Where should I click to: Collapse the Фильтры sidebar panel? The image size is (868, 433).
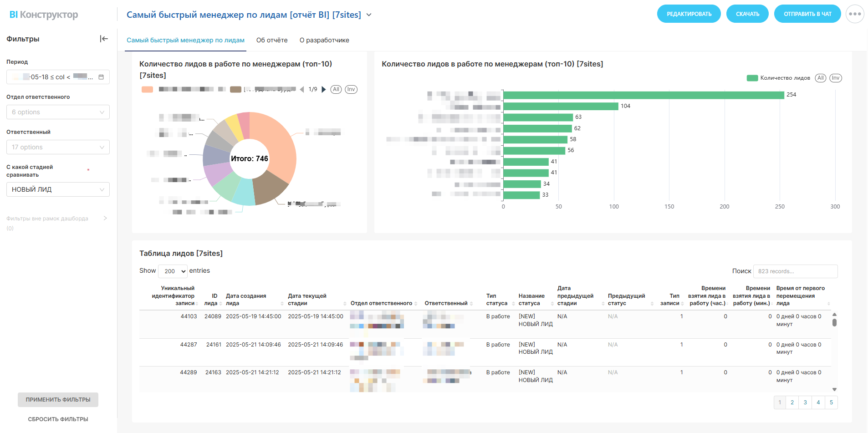coord(104,39)
